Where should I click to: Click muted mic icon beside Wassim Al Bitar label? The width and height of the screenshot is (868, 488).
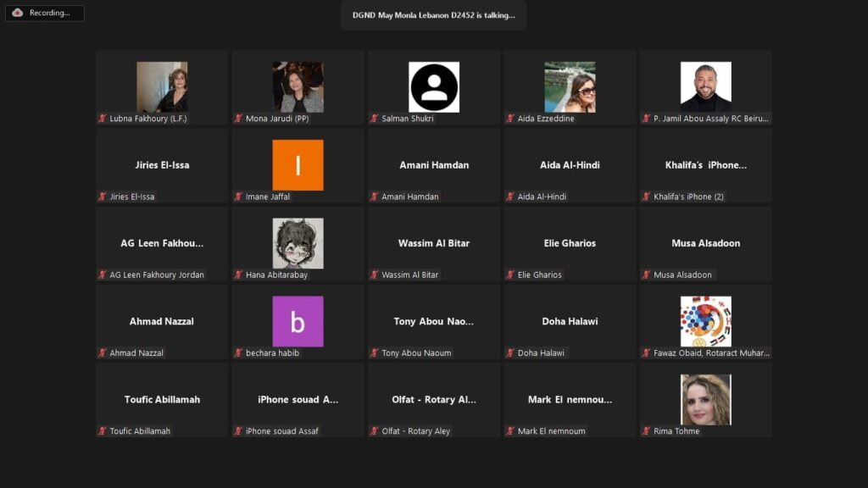click(374, 274)
